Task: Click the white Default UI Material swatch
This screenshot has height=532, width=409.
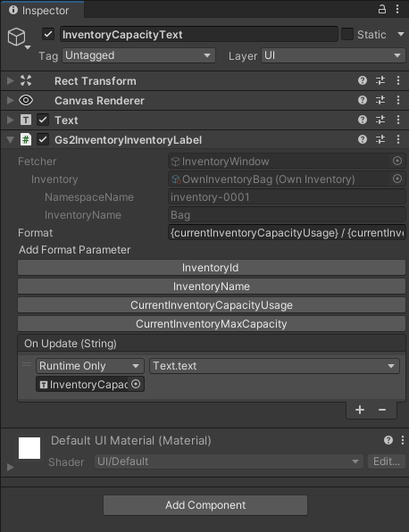Action: pyautogui.click(x=29, y=448)
